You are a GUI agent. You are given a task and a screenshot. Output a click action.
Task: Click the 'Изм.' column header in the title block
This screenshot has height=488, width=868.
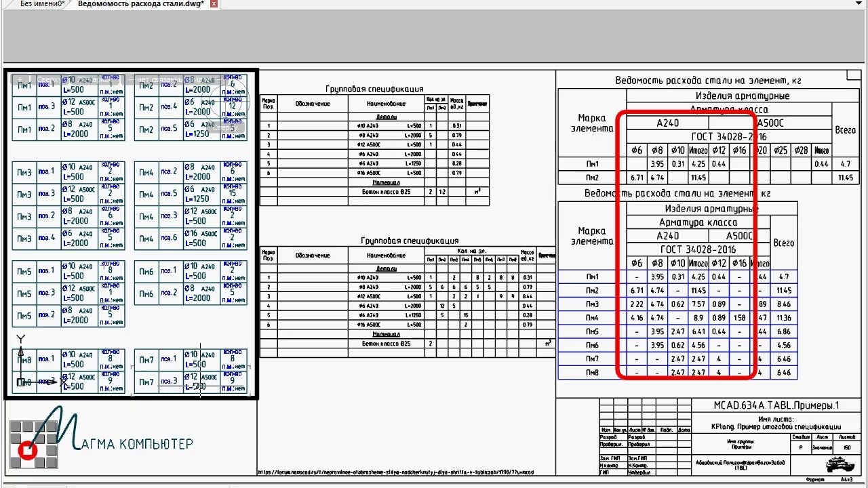[606, 430]
